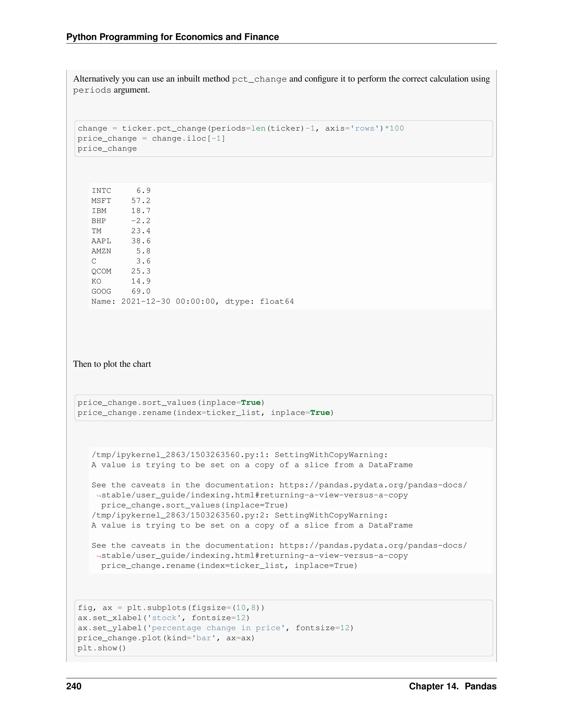
Task: Click the 'Name: 2021-12-30 00:00:00' output line
Action: (x=192, y=301)
